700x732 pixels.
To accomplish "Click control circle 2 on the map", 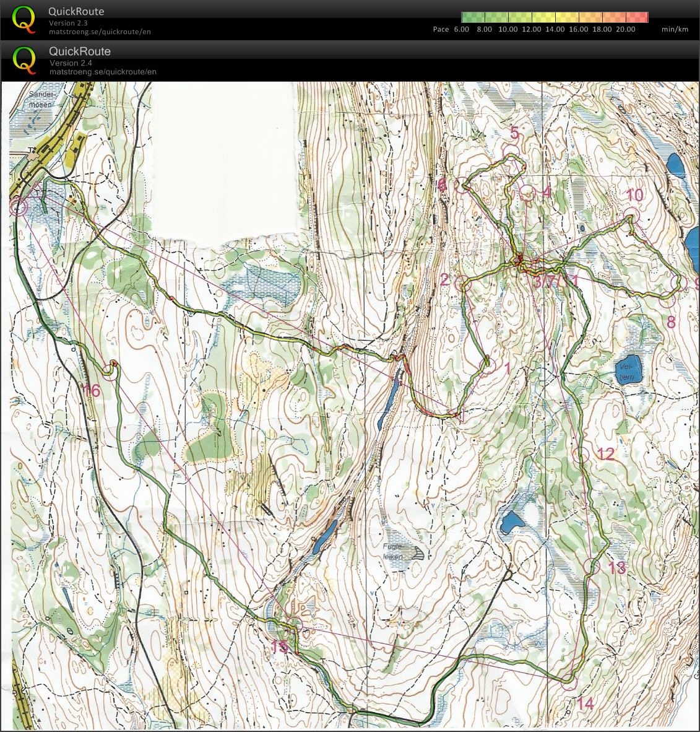I will [x=463, y=284].
